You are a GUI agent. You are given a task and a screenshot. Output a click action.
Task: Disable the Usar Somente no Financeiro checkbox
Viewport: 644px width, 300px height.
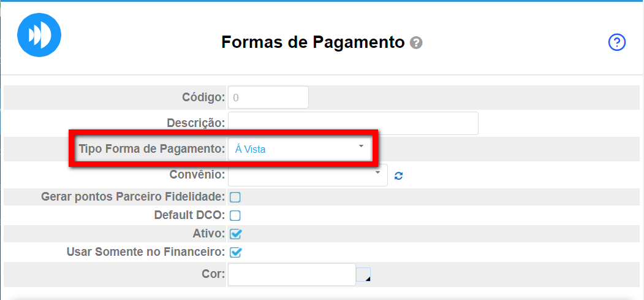click(236, 252)
